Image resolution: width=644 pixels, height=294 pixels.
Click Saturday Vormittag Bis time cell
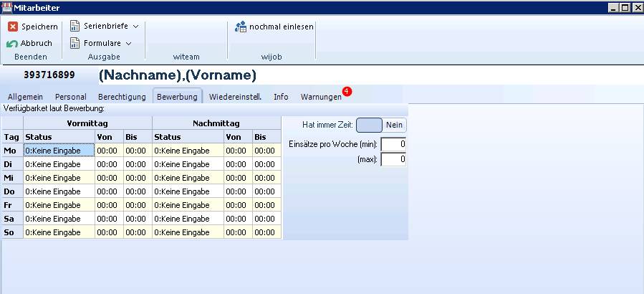[138, 218]
